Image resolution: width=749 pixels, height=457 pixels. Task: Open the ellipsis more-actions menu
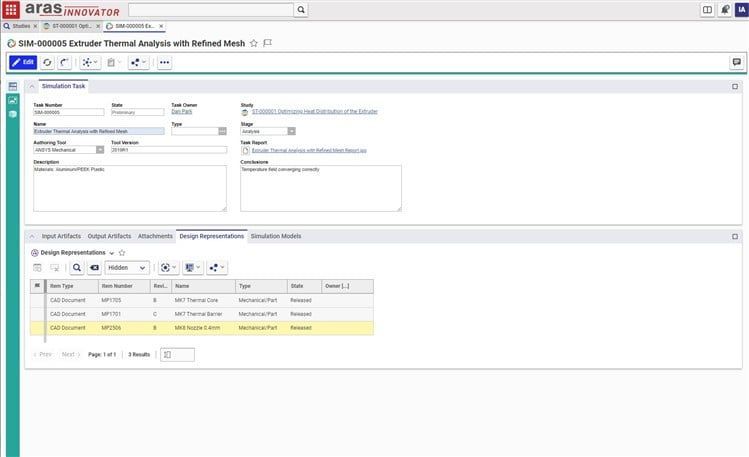pos(164,63)
